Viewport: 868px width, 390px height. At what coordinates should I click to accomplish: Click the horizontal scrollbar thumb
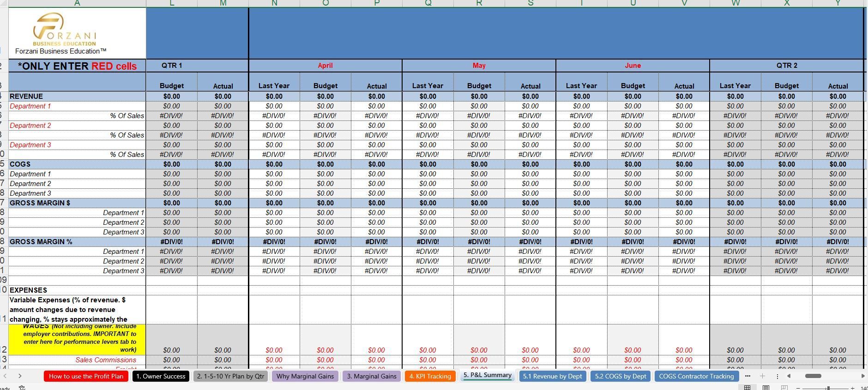pos(813,376)
